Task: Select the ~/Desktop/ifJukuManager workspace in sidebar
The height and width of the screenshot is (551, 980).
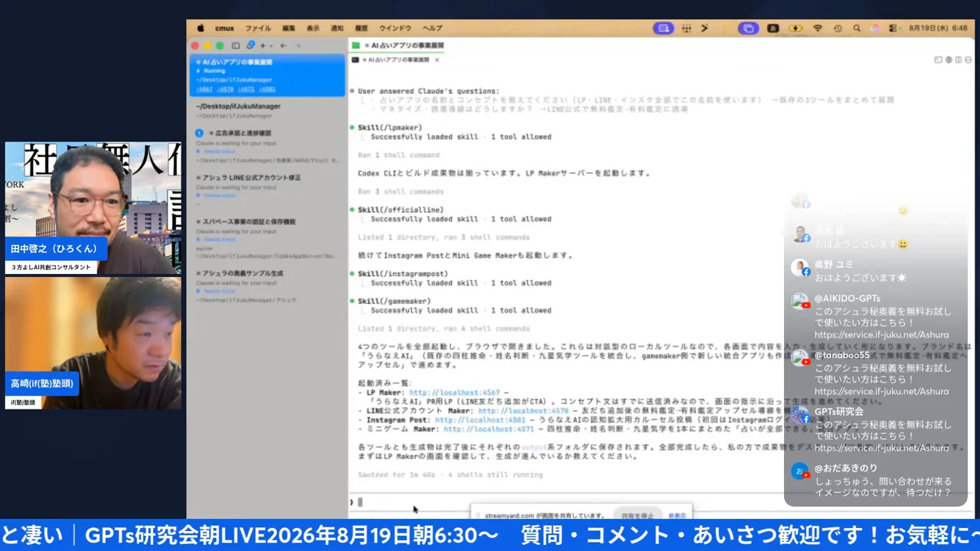Action: click(267, 110)
